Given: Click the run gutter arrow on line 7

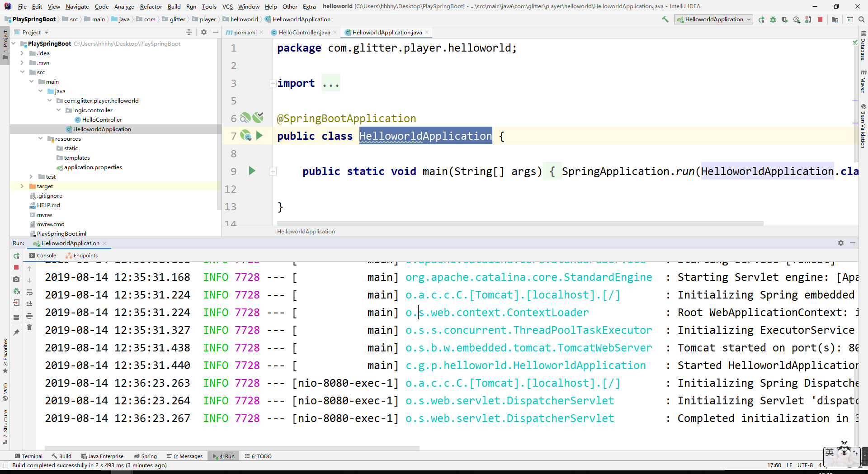Looking at the screenshot, I should pos(259,135).
